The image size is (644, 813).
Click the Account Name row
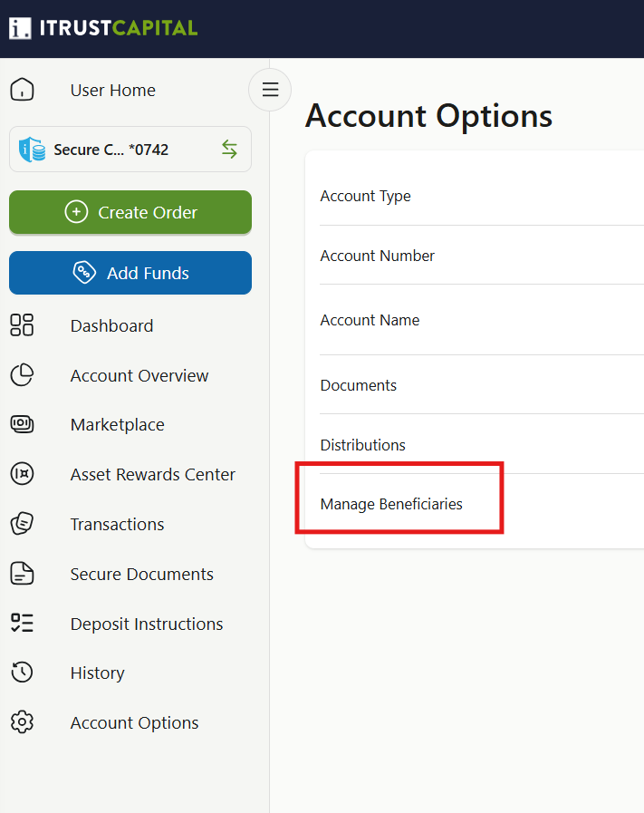pyautogui.click(x=482, y=320)
